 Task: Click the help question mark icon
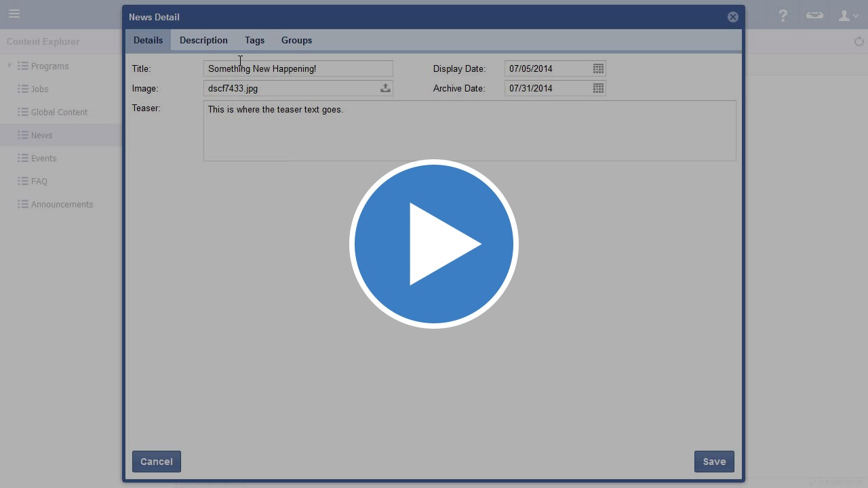(783, 15)
